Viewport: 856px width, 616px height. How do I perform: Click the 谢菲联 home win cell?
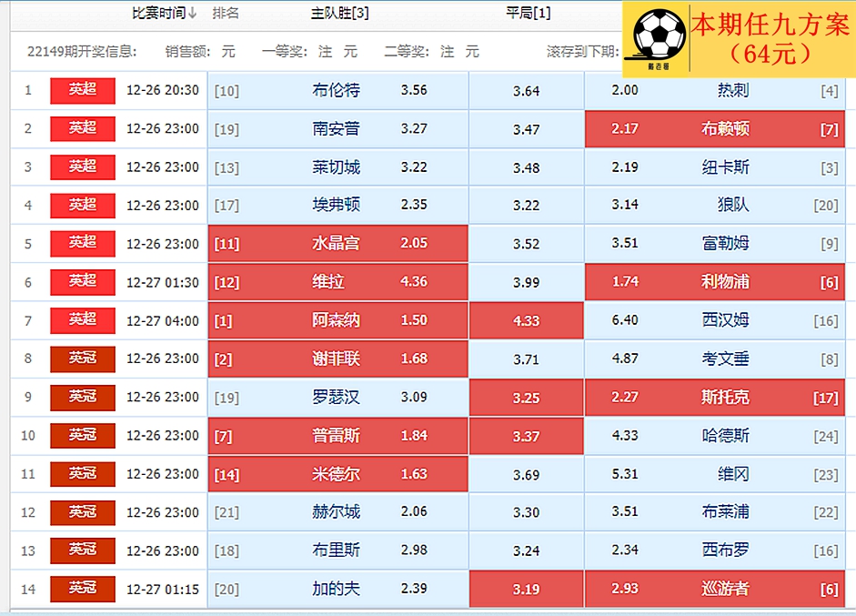coord(337,358)
